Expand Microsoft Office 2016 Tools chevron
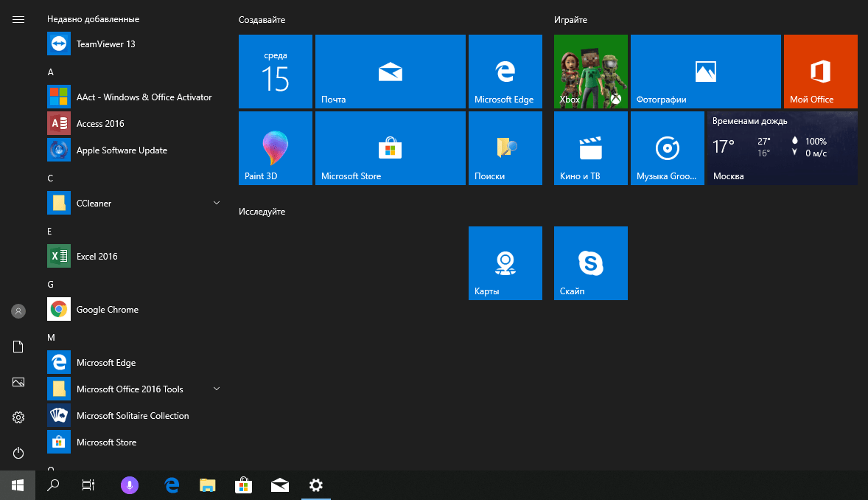Viewport: 868px width, 500px height. (x=217, y=389)
